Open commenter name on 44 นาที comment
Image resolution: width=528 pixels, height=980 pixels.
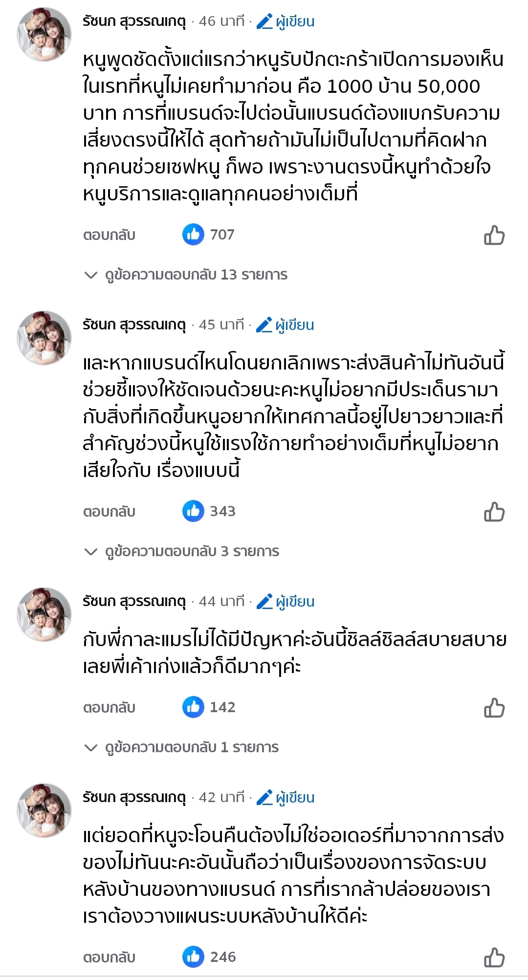tap(134, 601)
